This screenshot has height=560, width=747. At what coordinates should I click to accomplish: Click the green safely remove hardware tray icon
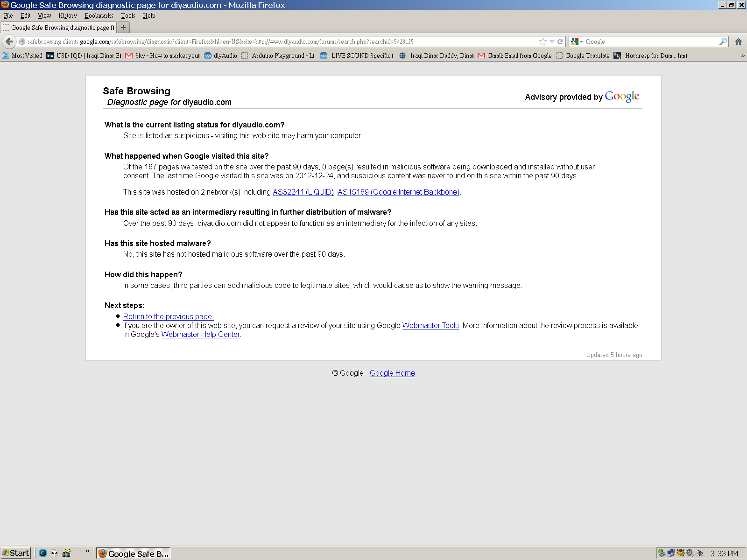[x=662, y=553]
